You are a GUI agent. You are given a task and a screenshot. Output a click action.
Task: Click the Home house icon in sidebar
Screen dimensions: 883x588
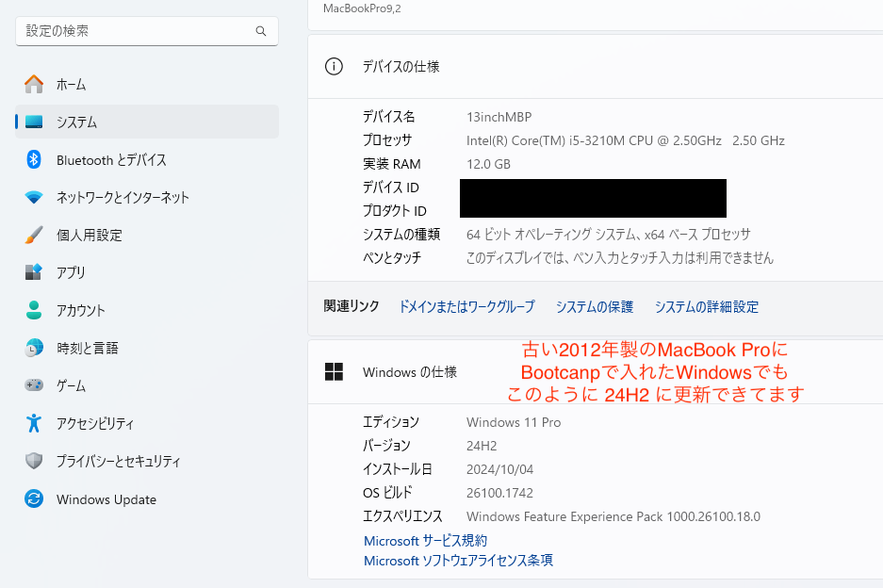tap(34, 85)
